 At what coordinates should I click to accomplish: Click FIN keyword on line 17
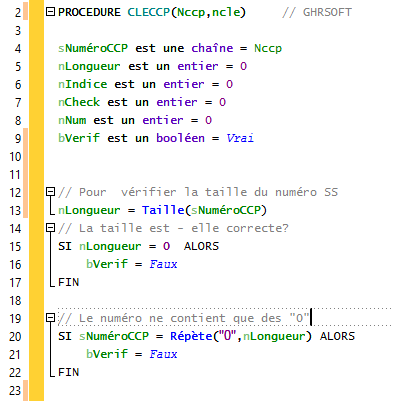[x=69, y=282]
